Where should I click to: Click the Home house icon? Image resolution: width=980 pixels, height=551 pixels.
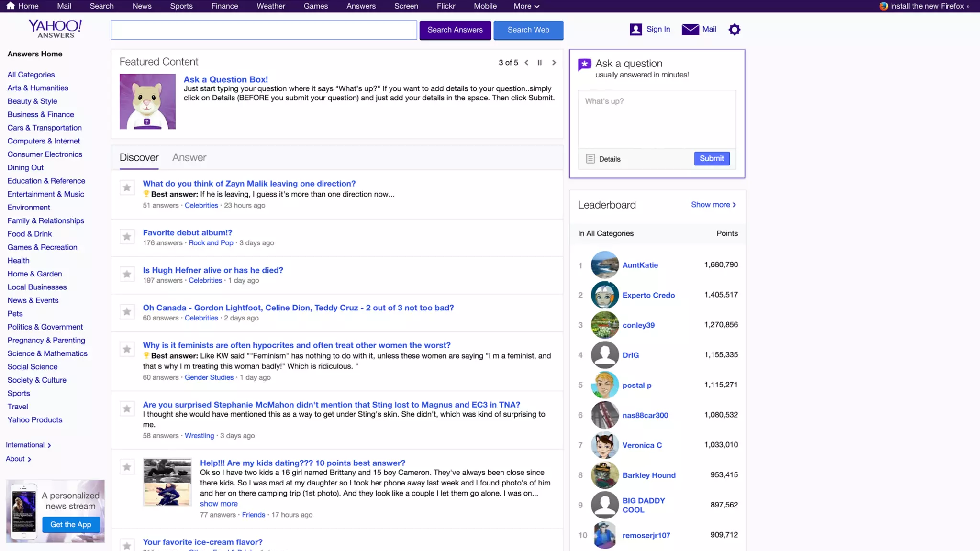[11, 6]
